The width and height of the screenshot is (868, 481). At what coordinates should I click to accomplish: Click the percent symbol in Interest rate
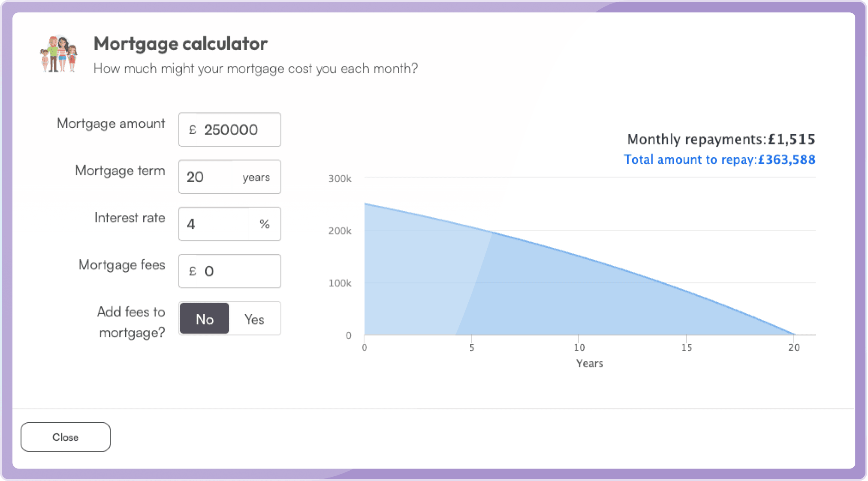(265, 224)
